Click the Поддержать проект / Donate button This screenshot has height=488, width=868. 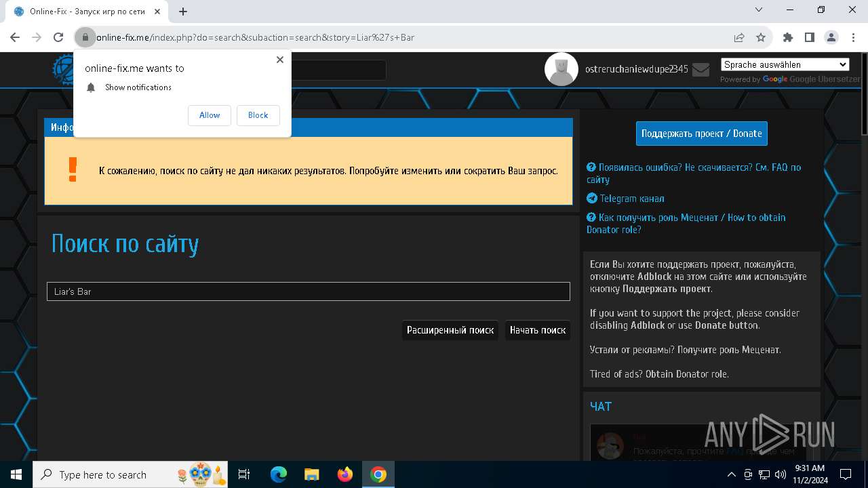(702, 134)
